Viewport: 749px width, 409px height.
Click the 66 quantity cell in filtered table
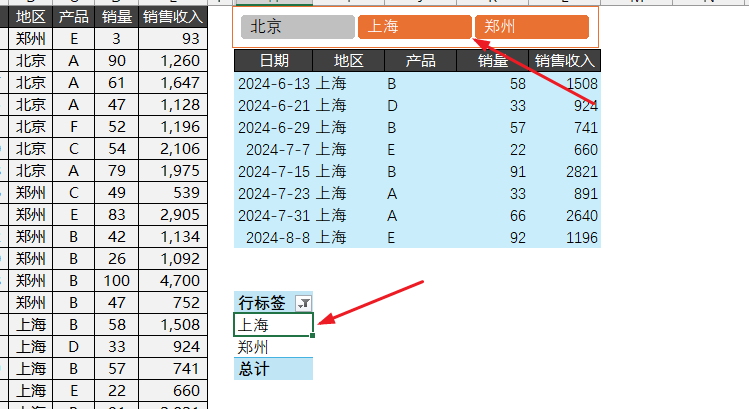492,215
